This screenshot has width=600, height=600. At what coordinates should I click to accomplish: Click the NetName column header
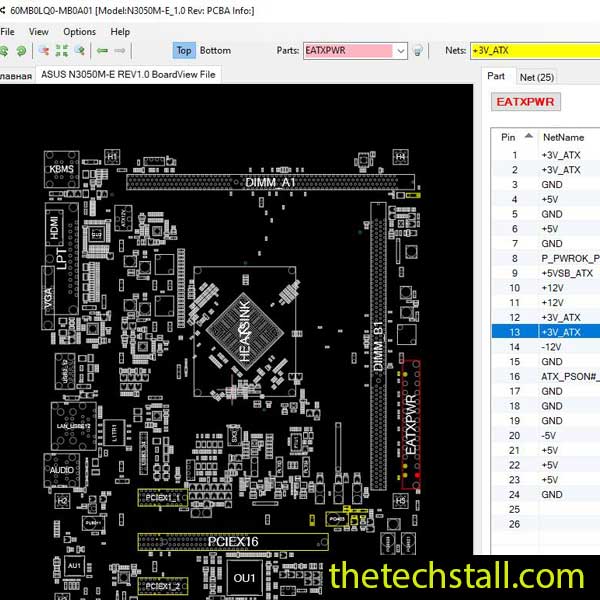(x=564, y=137)
